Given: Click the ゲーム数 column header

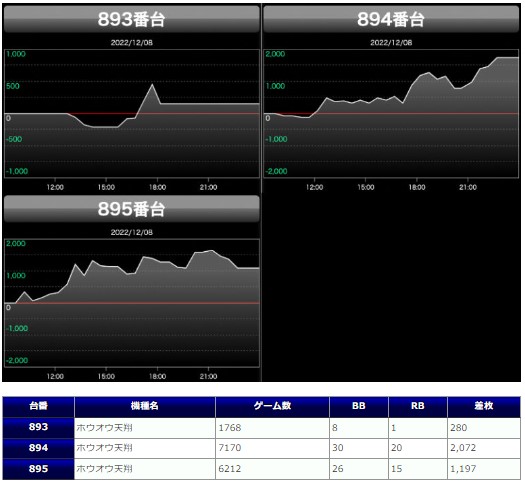Looking at the screenshot, I should (272, 406).
